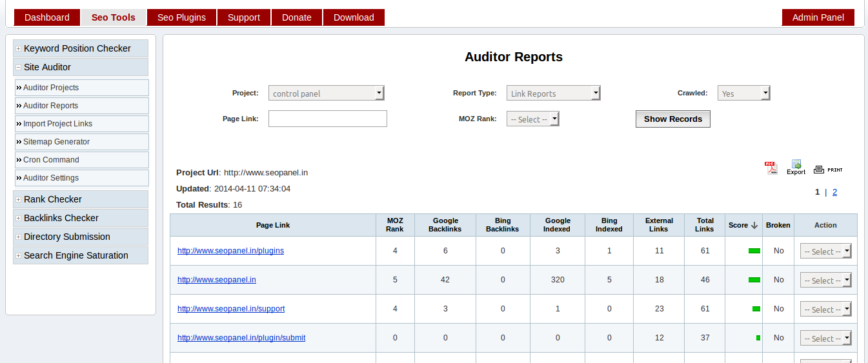Click the Bing Indexed column header

click(x=609, y=225)
